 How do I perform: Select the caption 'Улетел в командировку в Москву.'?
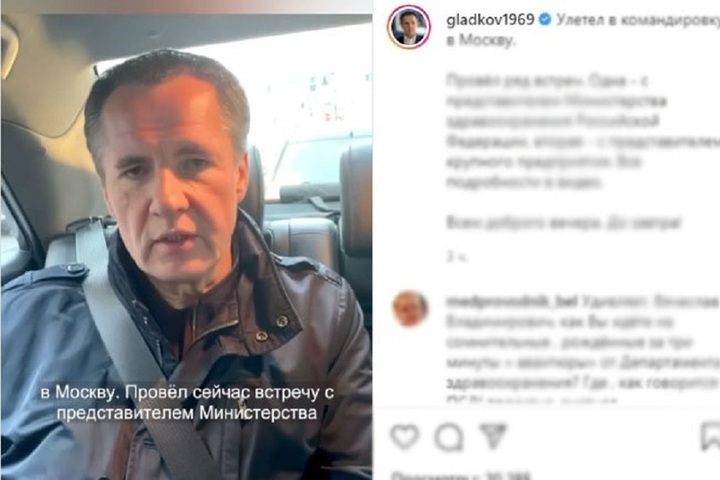coord(583,30)
